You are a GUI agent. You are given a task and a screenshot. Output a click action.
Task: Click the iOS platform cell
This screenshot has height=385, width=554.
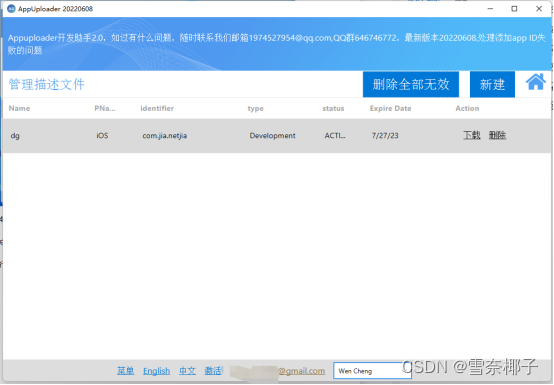tap(102, 136)
